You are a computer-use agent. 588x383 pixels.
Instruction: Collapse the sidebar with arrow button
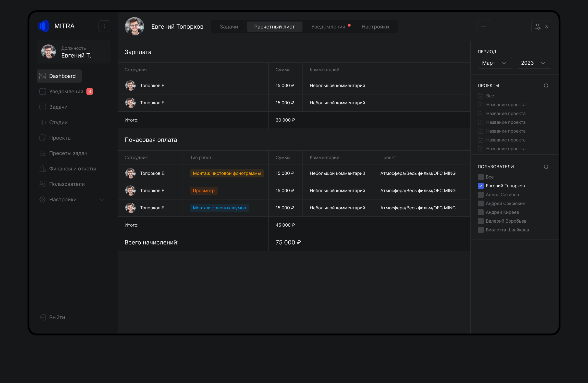[x=104, y=26]
